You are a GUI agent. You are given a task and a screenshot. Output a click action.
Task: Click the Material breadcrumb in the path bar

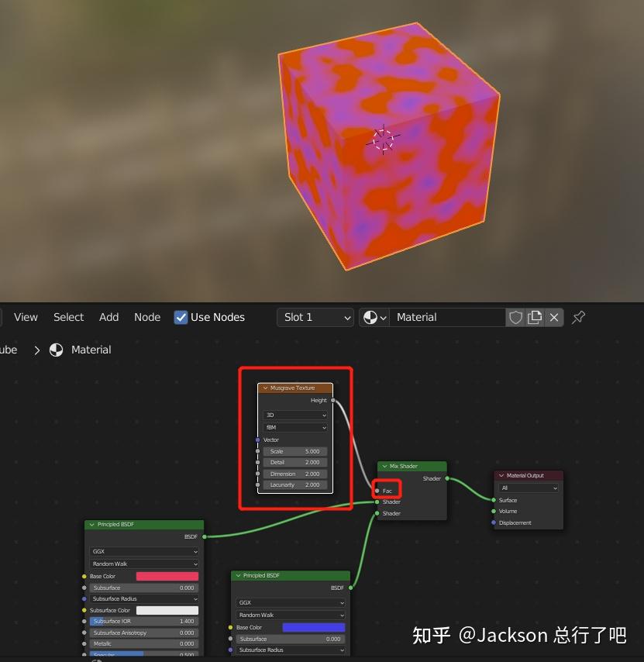coord(91,350)
